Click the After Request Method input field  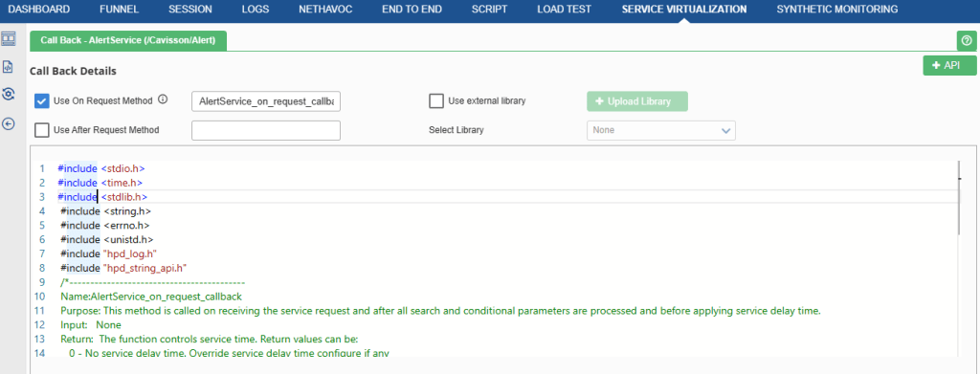266,130
